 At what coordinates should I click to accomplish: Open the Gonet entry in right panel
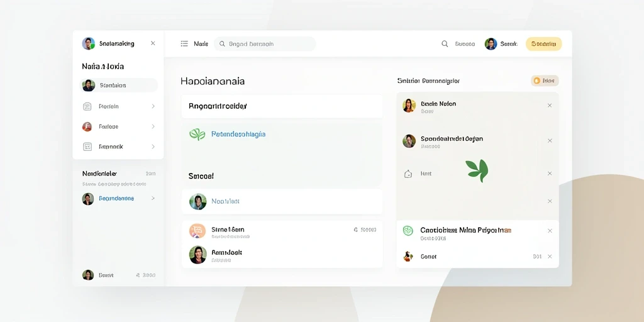pyautogui.click(x=428, y=257)
